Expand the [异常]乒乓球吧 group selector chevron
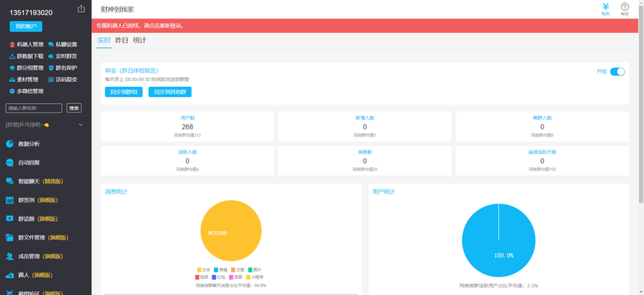Image resolution: width=644 pixels, height=295 pixels. pos(80,125)
